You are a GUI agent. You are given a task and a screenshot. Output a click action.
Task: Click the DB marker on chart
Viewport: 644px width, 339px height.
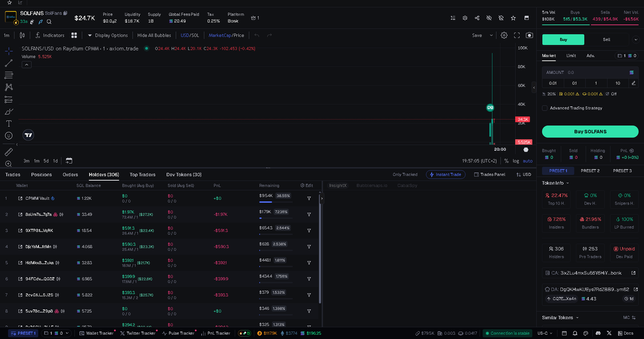(x=490, y=107)
